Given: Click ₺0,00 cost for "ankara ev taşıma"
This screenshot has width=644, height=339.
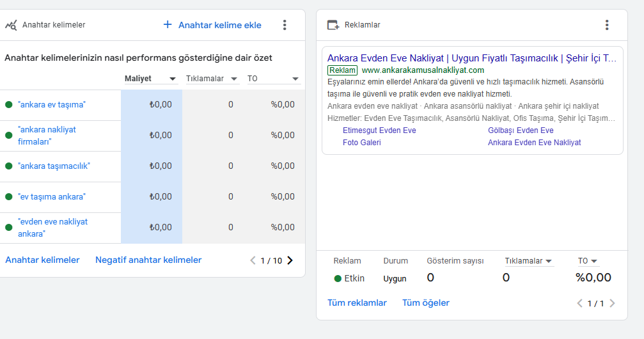Looking at the screenshot, I should pyautogui.click(x=160, y=105).
